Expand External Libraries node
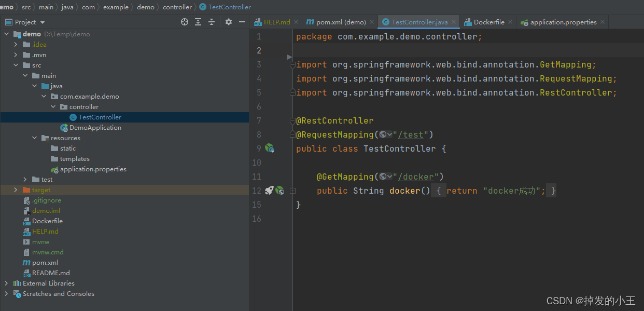Screen dimensions: 644x311 click(x=7, y=283)
